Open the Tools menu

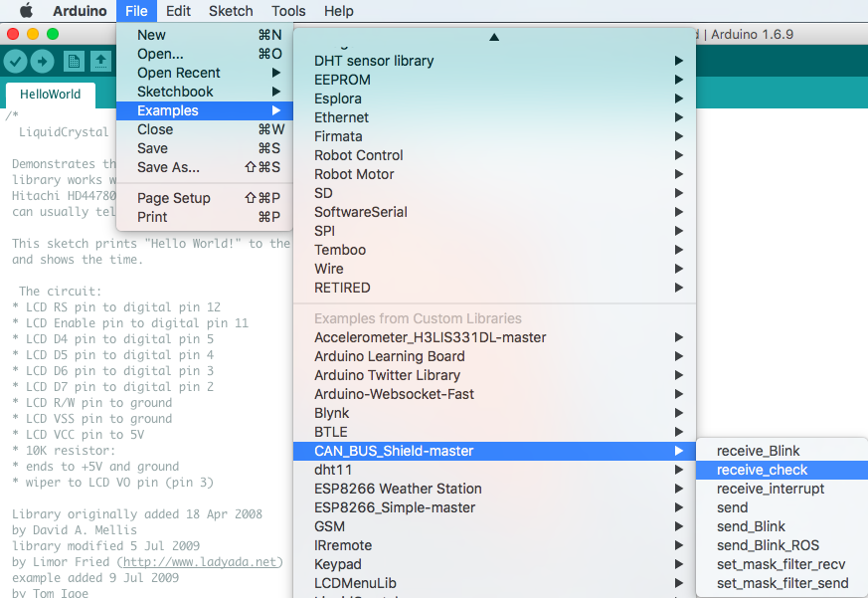tap(288, 11)
